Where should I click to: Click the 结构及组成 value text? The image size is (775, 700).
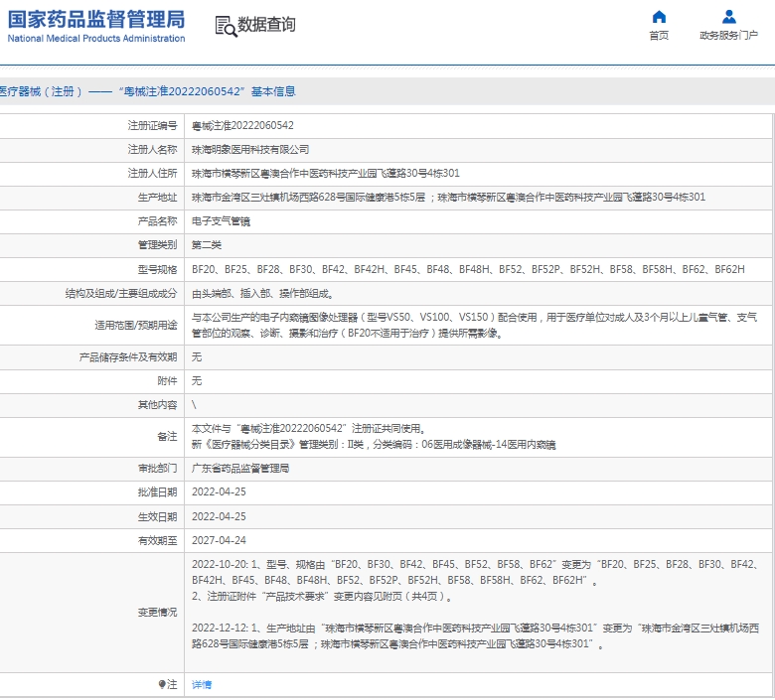pyautogui.click(x=262, y=294)
